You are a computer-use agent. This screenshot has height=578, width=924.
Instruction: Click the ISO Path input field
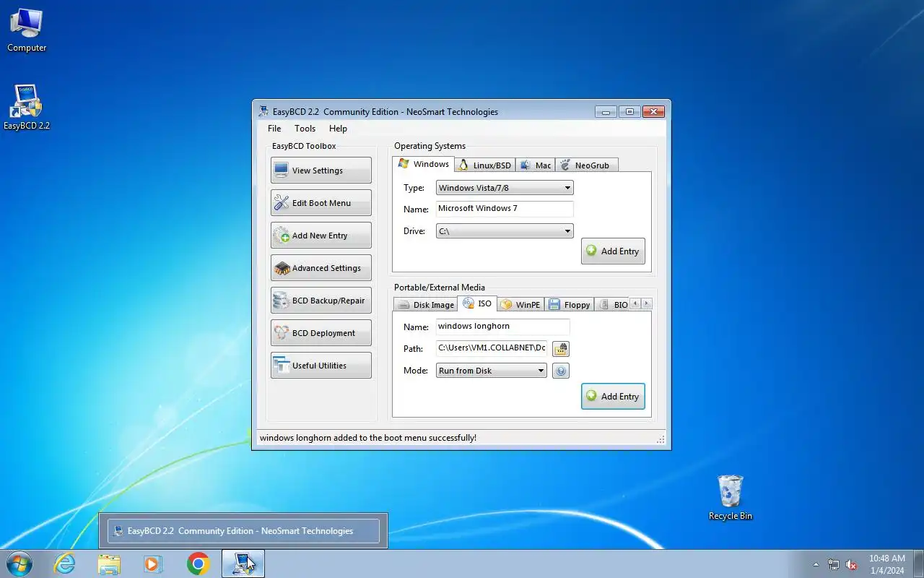(x=492, y=348)
